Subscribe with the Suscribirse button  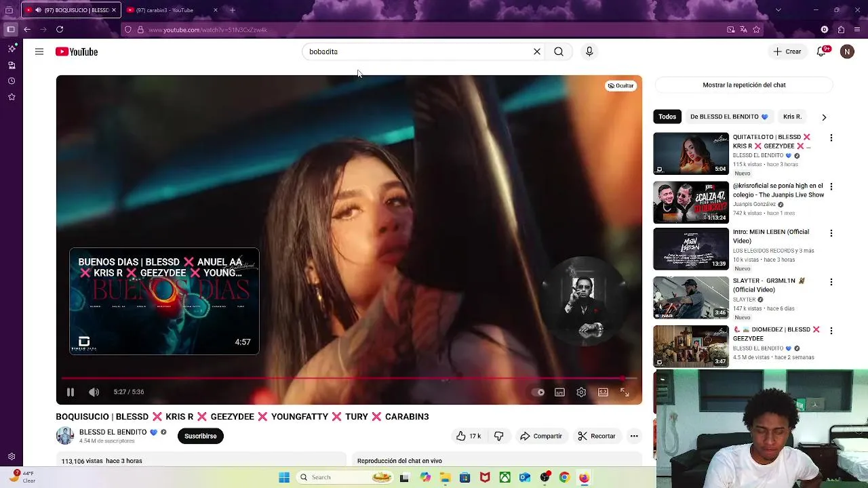tap(201, 436)
